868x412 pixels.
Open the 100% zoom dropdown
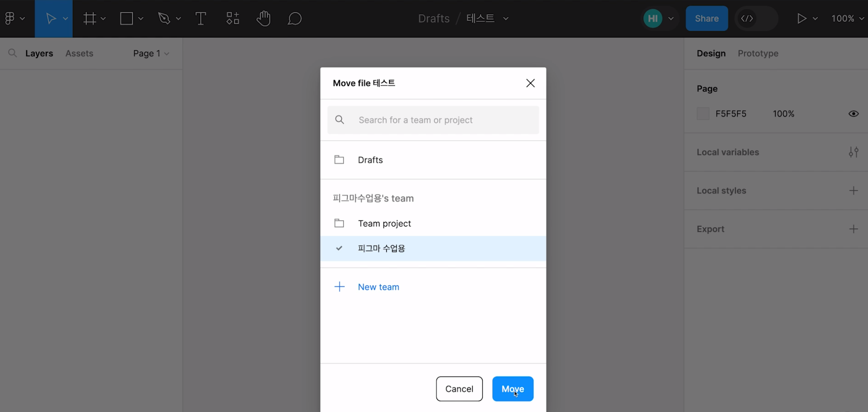coord(848,19)
